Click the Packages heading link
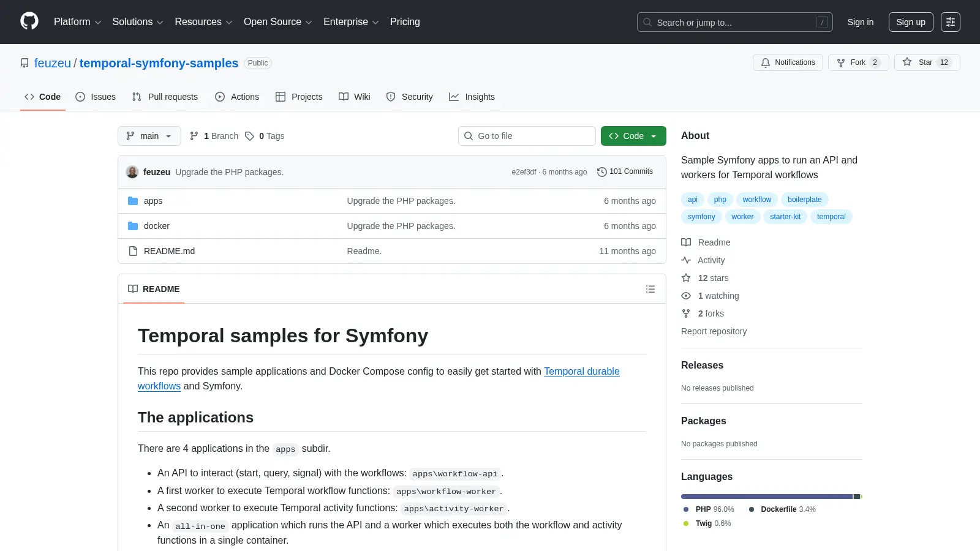980x551 pixels. [x=703, y=421]
